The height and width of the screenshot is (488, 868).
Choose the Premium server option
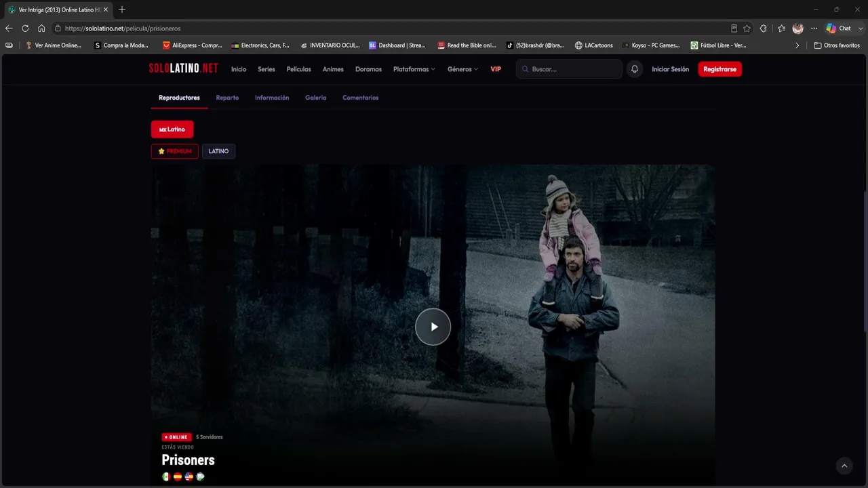(x=175, y=151)
